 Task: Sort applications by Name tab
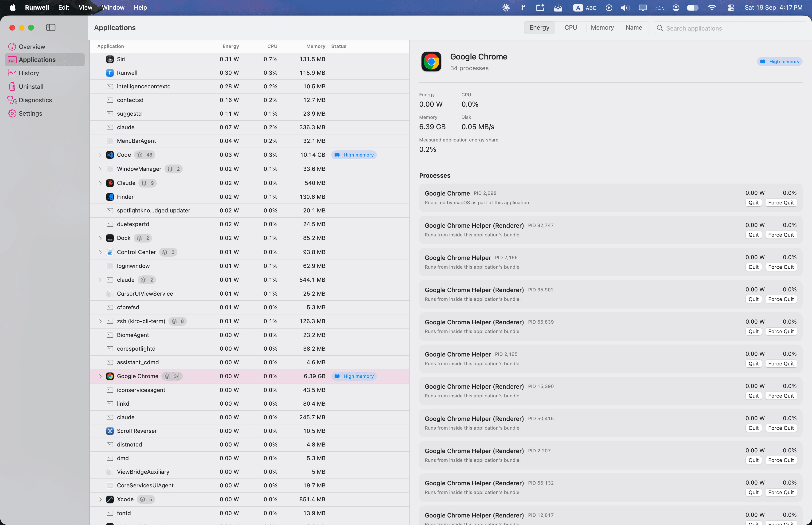[633, 28]
